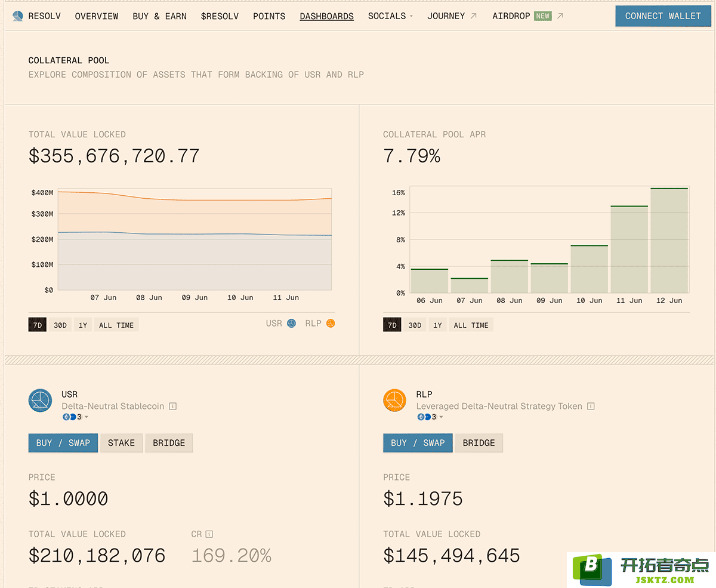Select the DASHBOARDS nav item
The height and width of the screenshot is (588, 716).
click(327, 16)
